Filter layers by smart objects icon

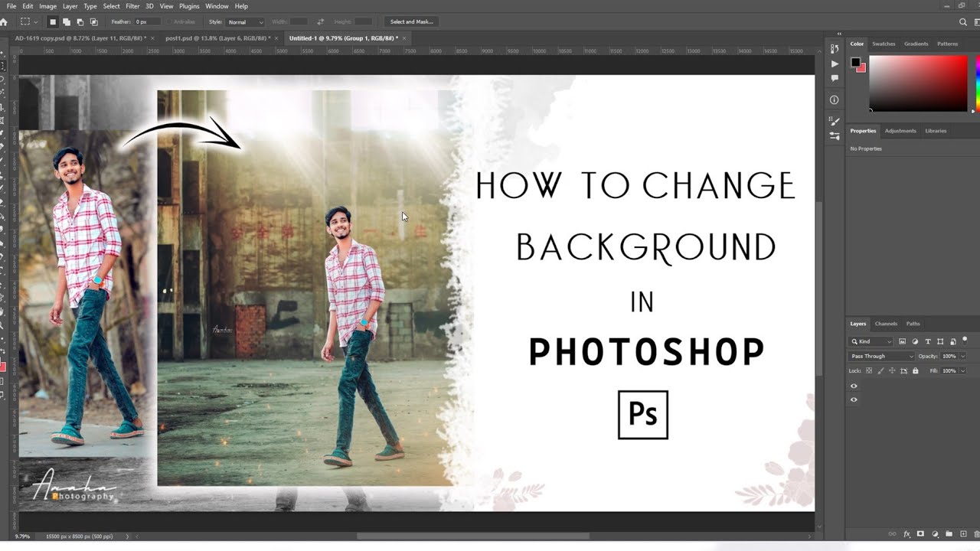952,341
